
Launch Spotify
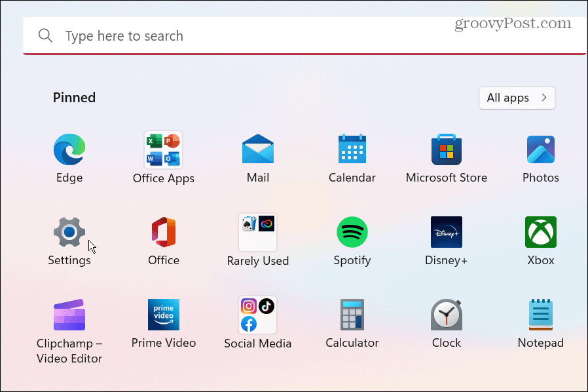click(352, 232)
